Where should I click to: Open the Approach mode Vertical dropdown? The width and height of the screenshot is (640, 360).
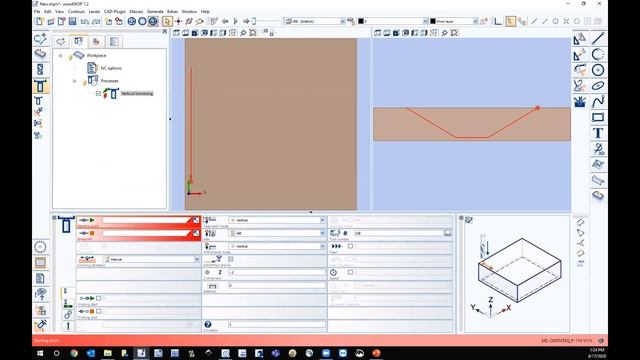coord(322,220)
